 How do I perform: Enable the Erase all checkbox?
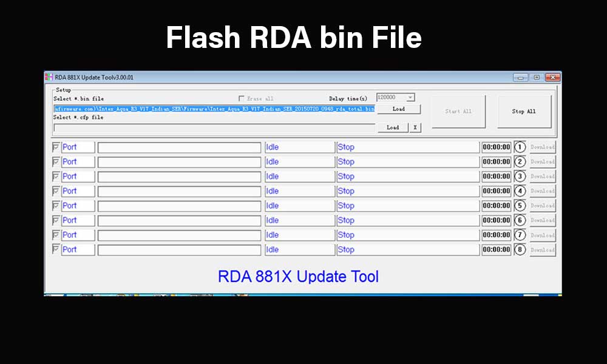click(x=241, y=98)
